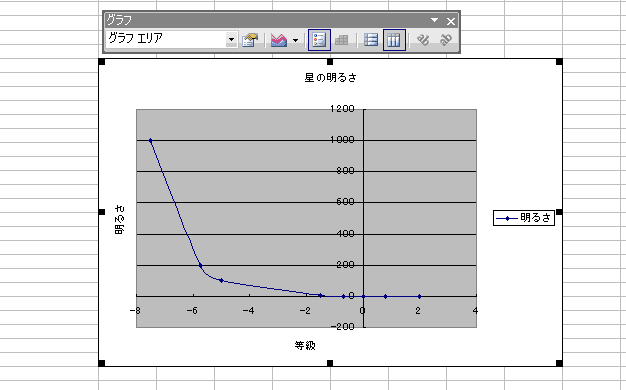
Task: Click angle text counterclockwise icon
Action: (x=446, y=40)
